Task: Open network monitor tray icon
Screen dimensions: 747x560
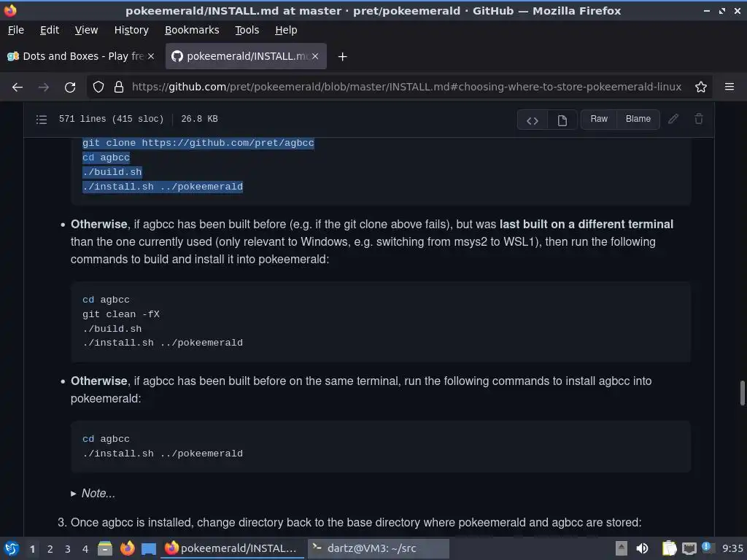Action: coord(689,548)
